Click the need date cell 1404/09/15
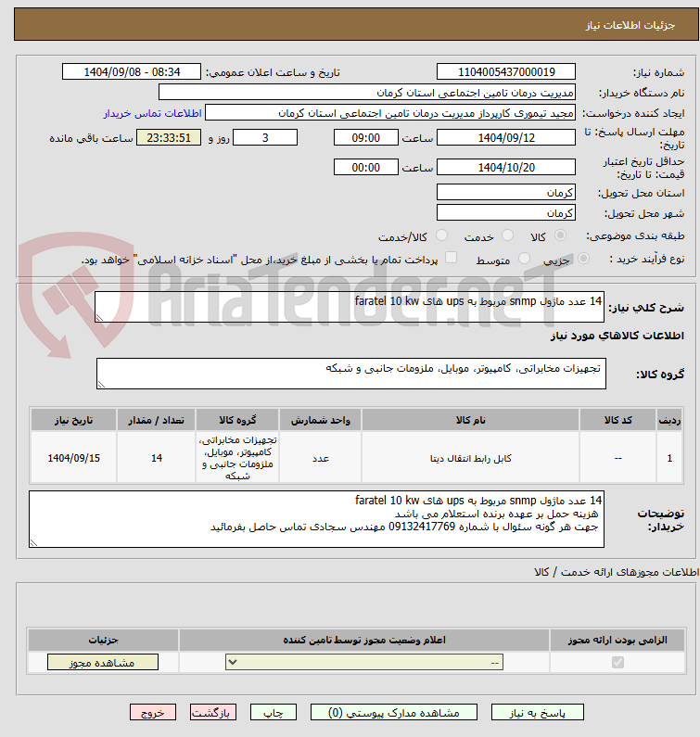This screenshot has height=737, width=700. [73, 458]
